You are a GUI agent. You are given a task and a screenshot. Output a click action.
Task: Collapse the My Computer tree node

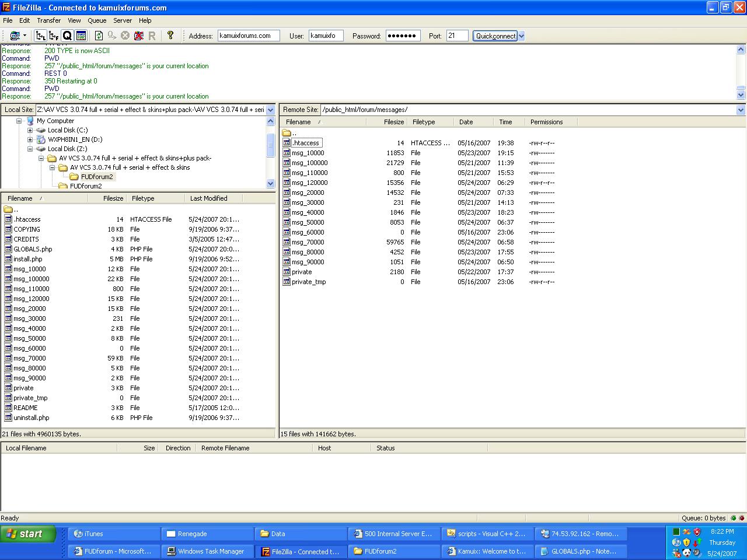[x=19, y=121]
